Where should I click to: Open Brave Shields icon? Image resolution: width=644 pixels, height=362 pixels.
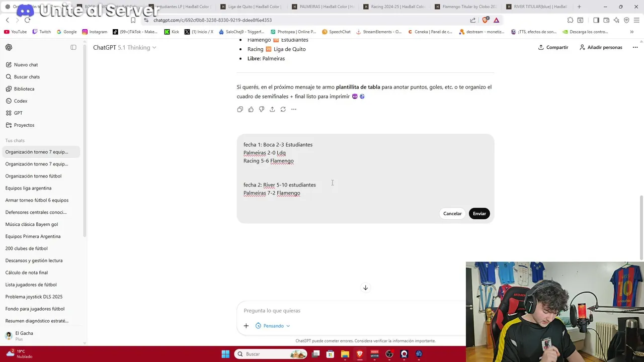click(x=485, y=20)
